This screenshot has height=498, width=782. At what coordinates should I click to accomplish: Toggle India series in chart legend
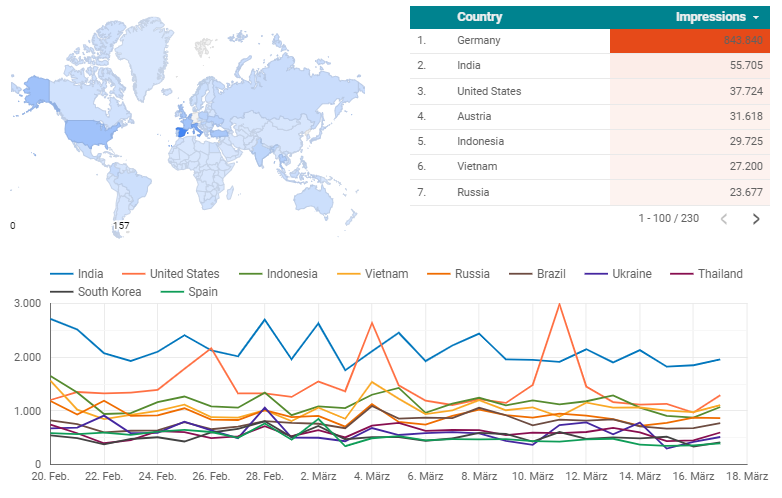(77, 274)
